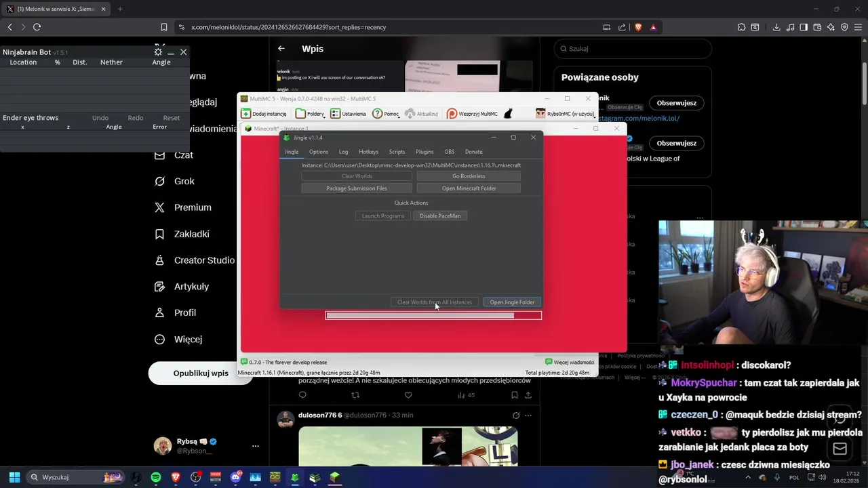Open Grok in X sidebar
The height and width of the screenshot is (488, 868).
pyautogui.click(x=174, y=181)
